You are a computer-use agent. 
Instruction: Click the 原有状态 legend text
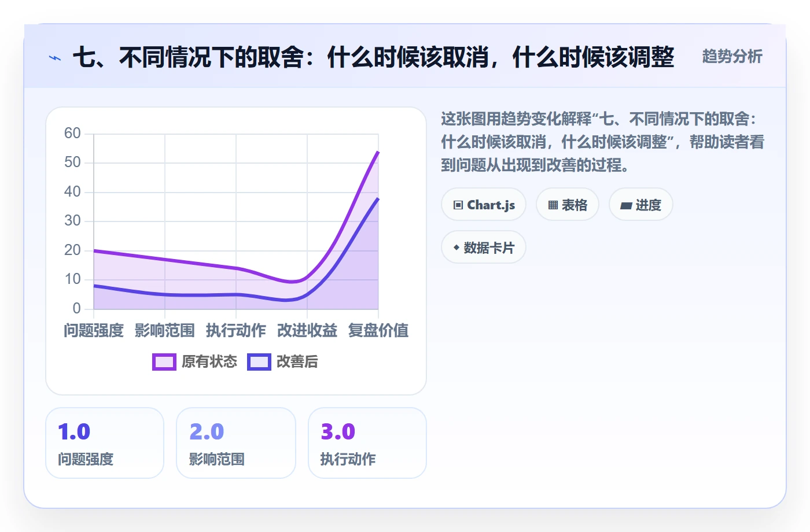209,362
